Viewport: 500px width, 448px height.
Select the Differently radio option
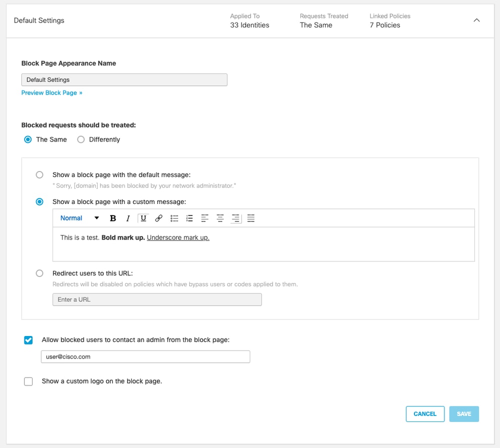(81, 139)
